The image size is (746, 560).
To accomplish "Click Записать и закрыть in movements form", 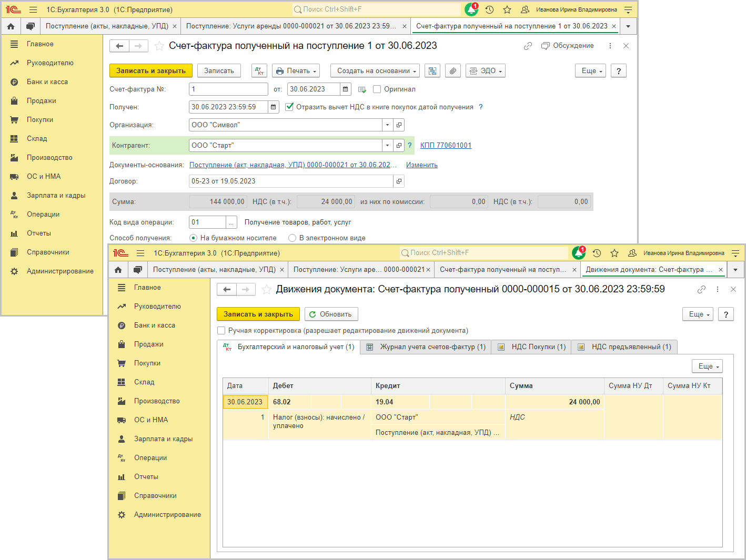I will (258, 314).
